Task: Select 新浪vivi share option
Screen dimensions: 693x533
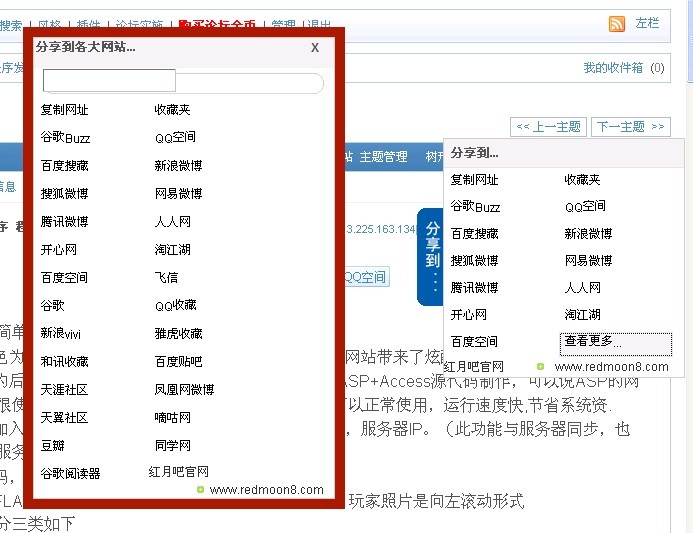Action: click(x=61, y=333)
